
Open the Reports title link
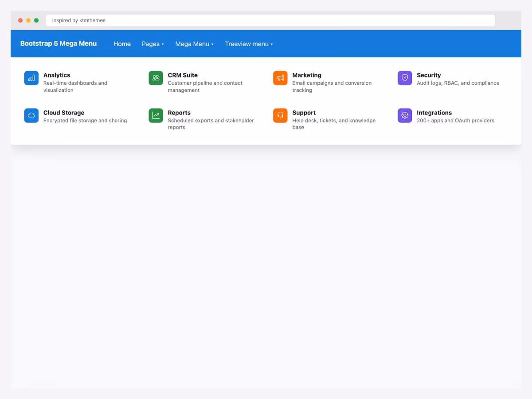click(x=179, y=113)
